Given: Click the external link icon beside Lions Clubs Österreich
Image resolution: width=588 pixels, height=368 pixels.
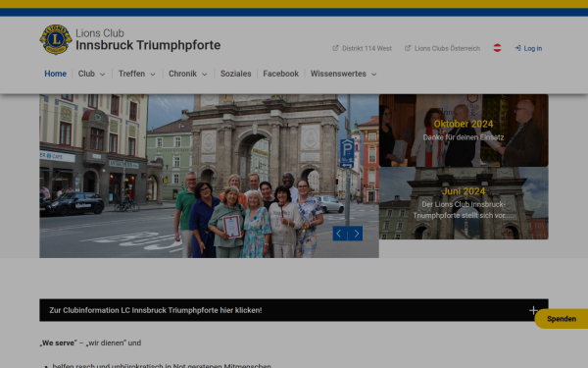Looking at the screenshot, I should [x=408, y=48].
